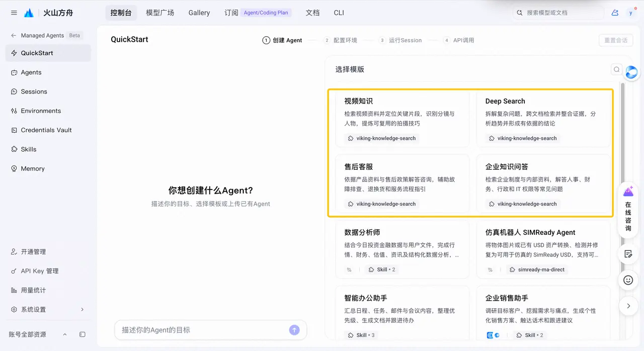Open Sessions in the sidebar
The image size is (644, 351).
tap(48, 92)
